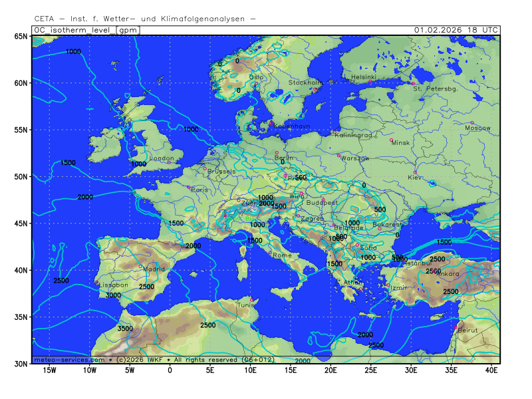Click the 65N latitude axis label

pos(21,37)
